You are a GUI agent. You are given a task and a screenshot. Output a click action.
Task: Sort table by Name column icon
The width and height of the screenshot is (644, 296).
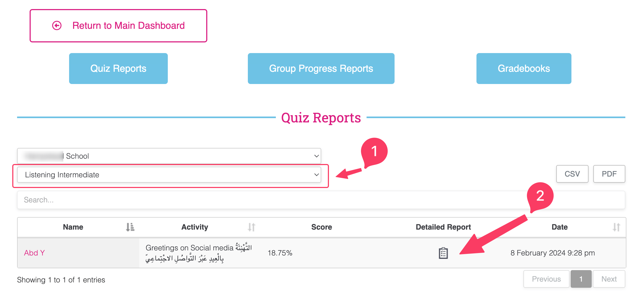point(130,227)
